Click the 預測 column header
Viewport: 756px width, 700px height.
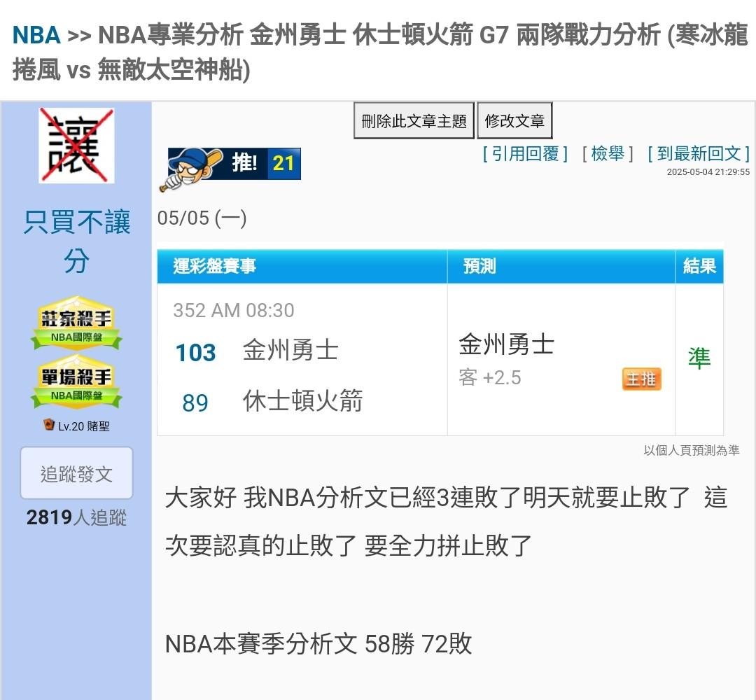tap(479, 266)
